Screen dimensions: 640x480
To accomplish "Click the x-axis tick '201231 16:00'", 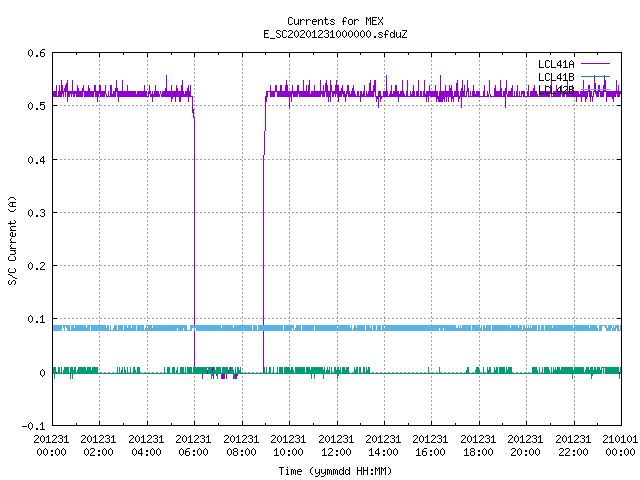I will (431, 446).
